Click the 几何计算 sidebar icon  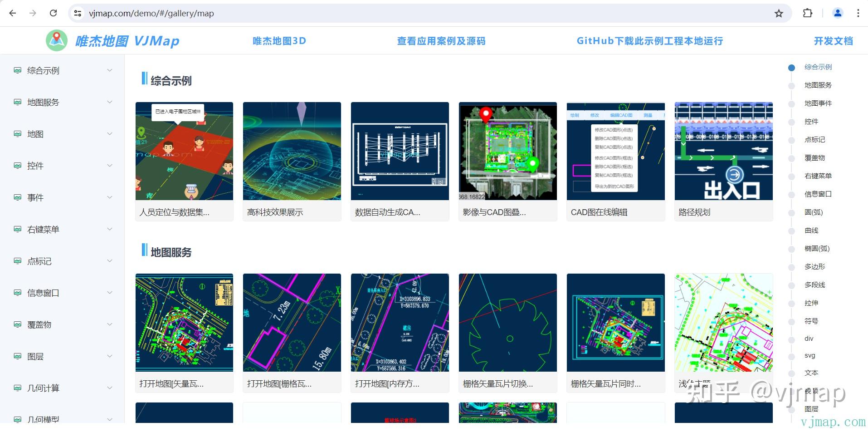point(17,388)
